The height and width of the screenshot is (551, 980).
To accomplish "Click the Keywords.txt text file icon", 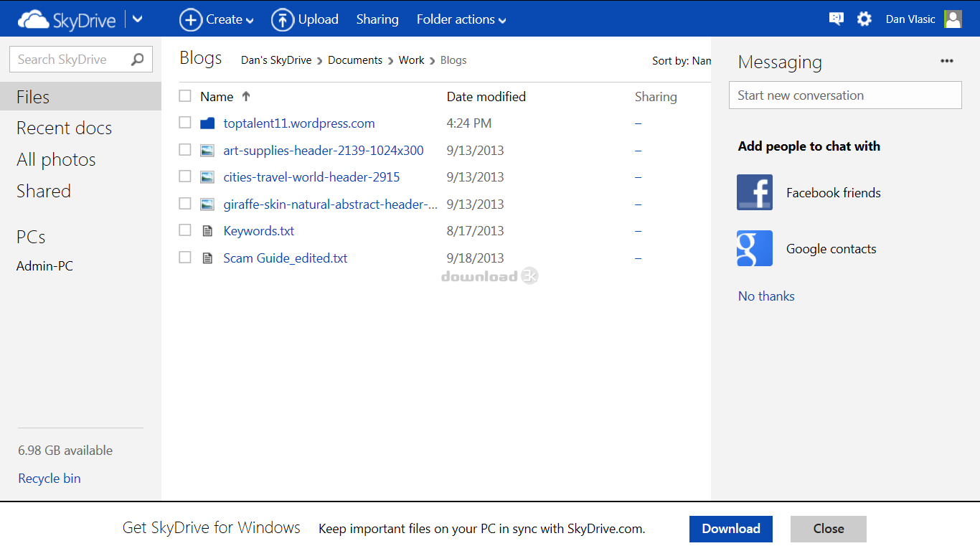I will 207,231.
